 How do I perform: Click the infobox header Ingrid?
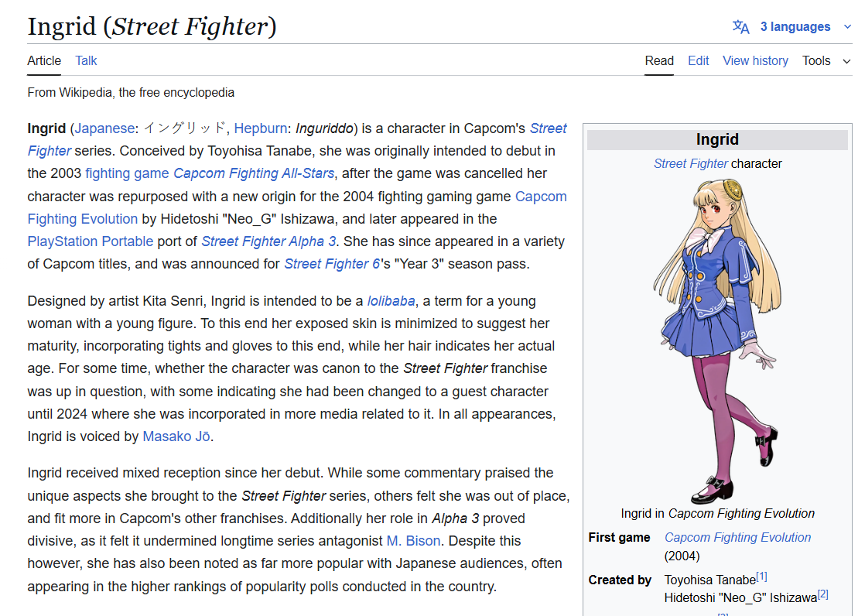(x=717, y=139)
